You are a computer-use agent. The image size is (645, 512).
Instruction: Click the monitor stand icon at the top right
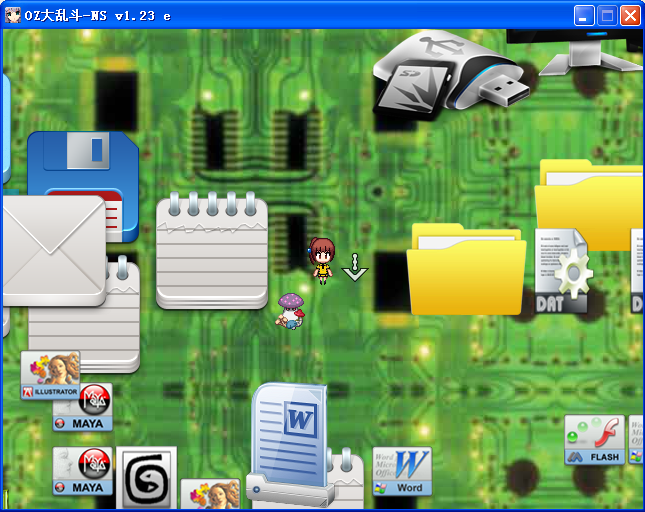(x=576, y=53)
